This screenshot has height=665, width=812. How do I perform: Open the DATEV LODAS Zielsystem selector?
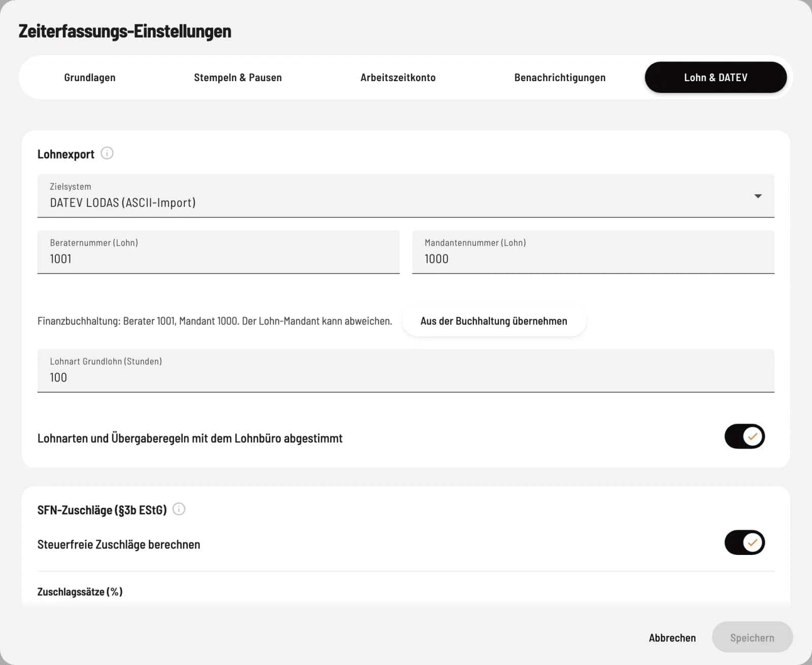click(406, 196)
